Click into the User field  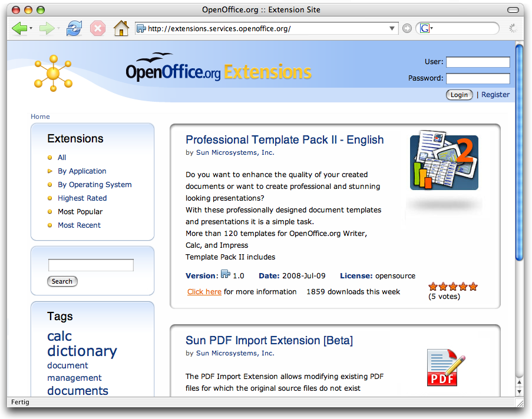click(478, 62)
